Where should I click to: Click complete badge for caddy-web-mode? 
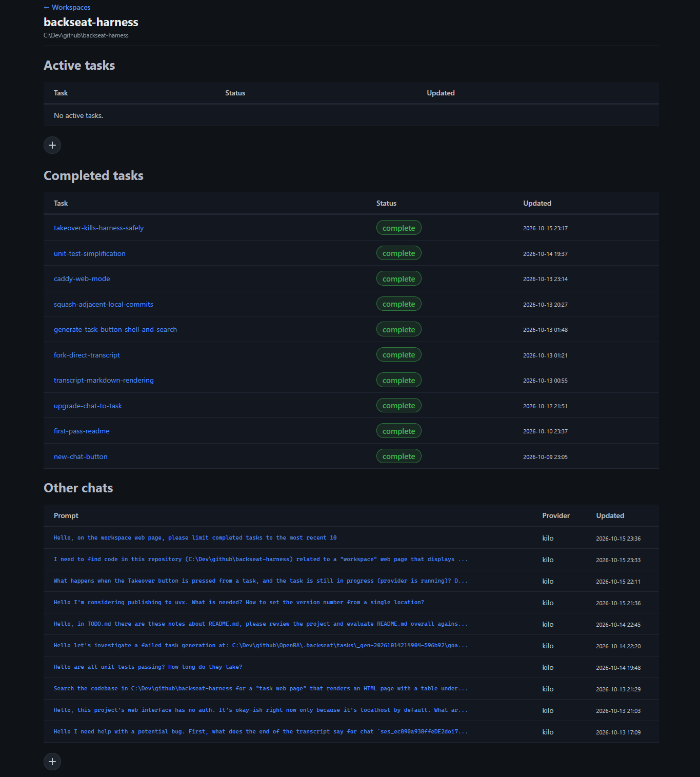point(399,278)
